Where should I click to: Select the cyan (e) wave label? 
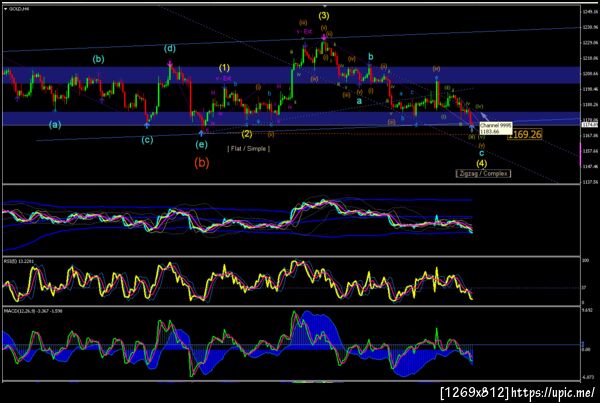point(201,145)
